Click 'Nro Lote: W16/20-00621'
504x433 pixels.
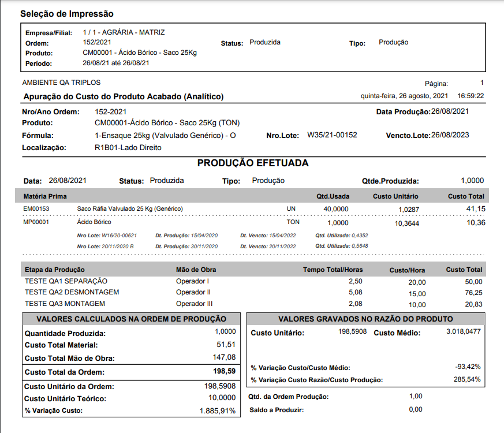click(x=107, y=236)
